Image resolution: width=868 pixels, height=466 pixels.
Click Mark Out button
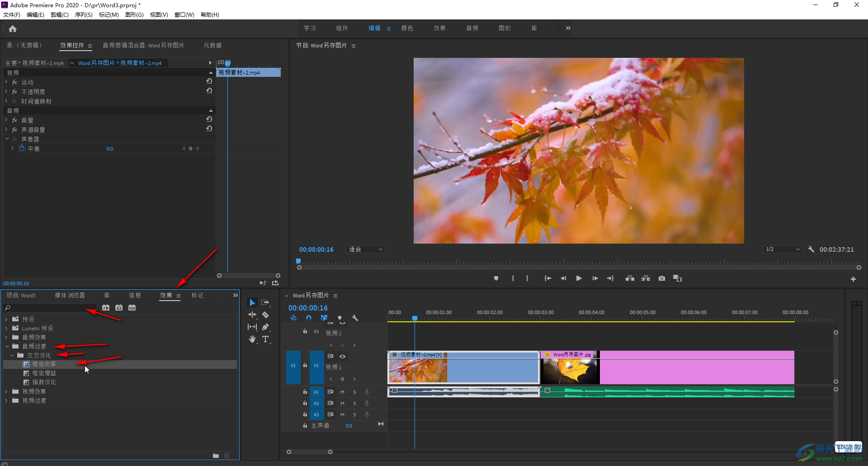527,278
